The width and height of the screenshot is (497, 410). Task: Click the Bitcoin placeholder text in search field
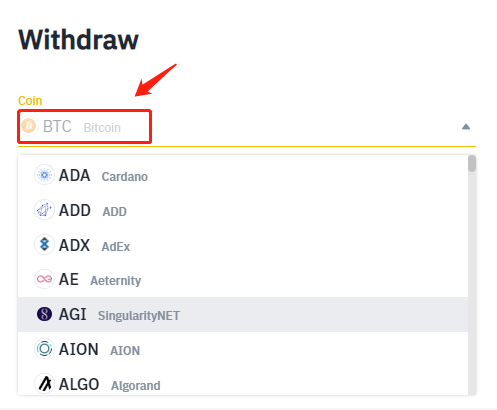point(102,128)
